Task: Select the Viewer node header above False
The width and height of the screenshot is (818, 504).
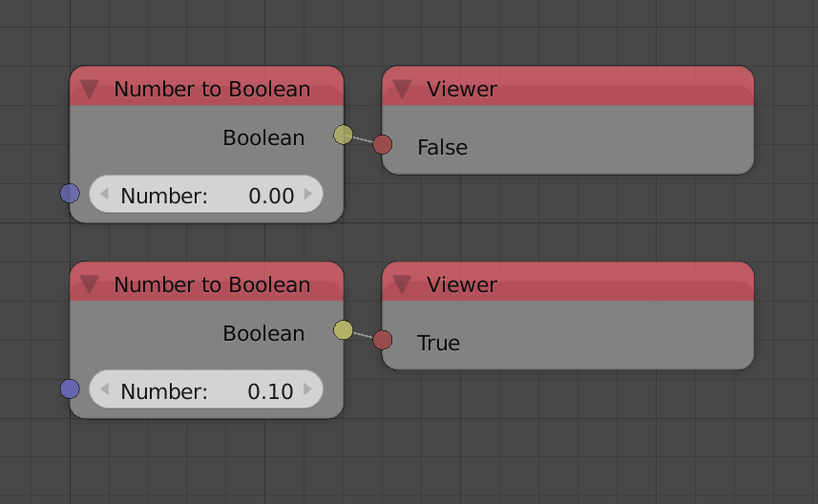Action: (x=568, y=86)
